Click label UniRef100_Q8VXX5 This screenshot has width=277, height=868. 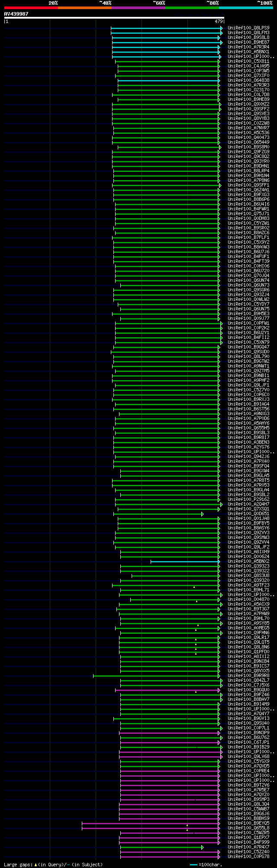coord(248,671)
